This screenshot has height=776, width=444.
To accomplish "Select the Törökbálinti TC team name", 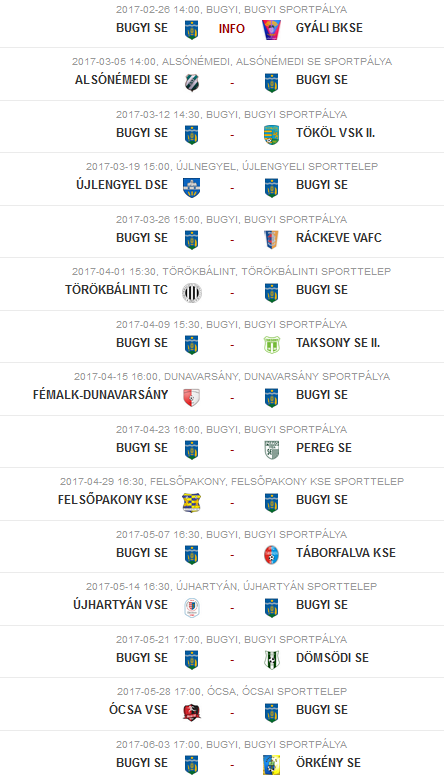I will tap(116, 290).
